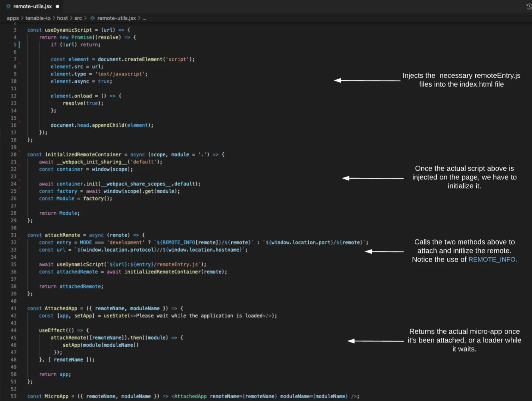The height and width of the screenshot is (401, 532).
Task: Click 'factory()' on line 26
Action: tap(96, 199)
